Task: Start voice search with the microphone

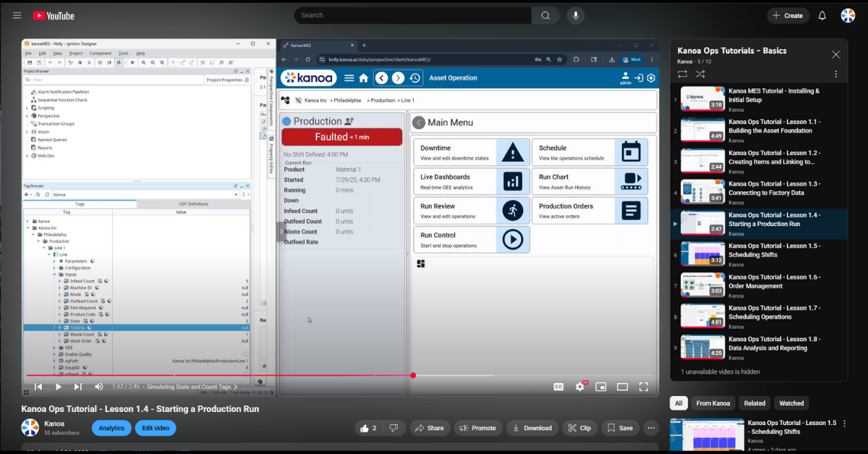Action: (576, 15)
